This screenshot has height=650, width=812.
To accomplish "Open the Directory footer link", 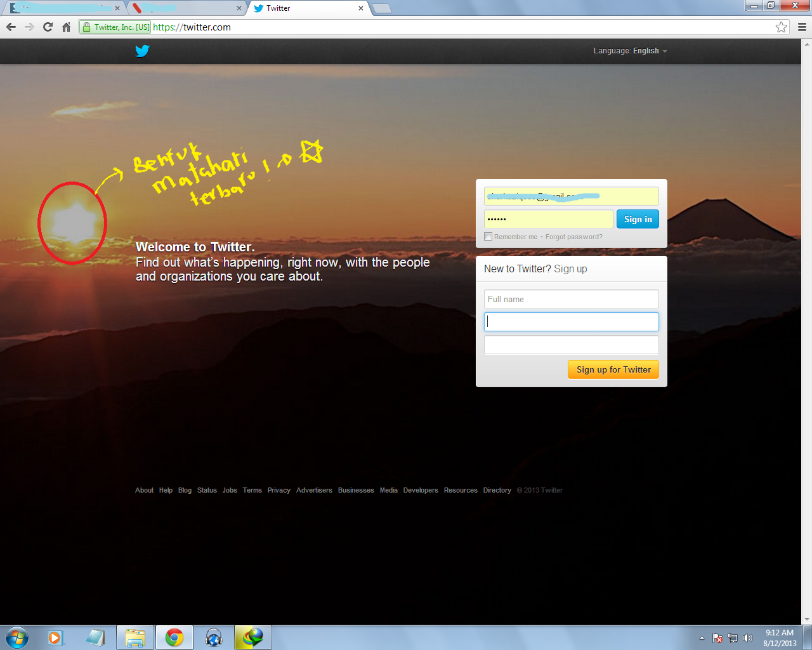I will tap(497, 490).
